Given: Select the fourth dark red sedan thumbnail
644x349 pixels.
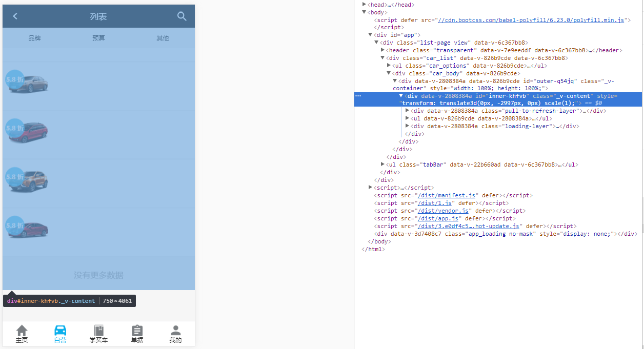Looking at the screenshot, I should tap(27, 229).
